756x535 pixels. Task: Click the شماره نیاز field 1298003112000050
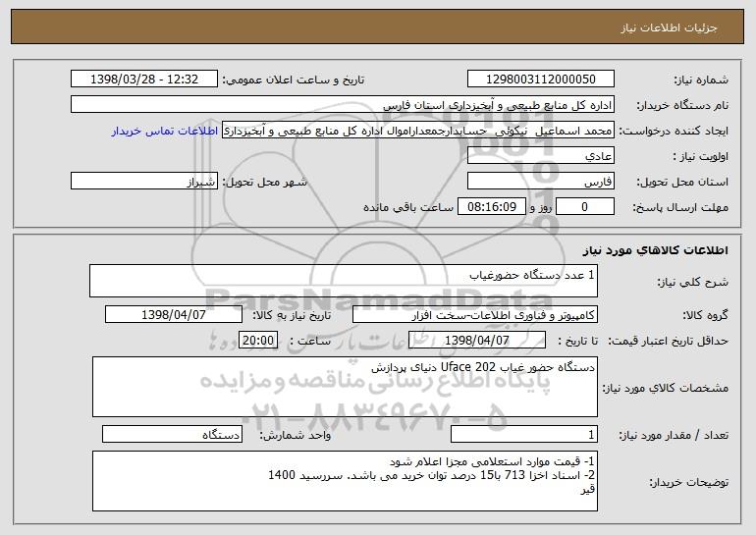pos(540,80)
